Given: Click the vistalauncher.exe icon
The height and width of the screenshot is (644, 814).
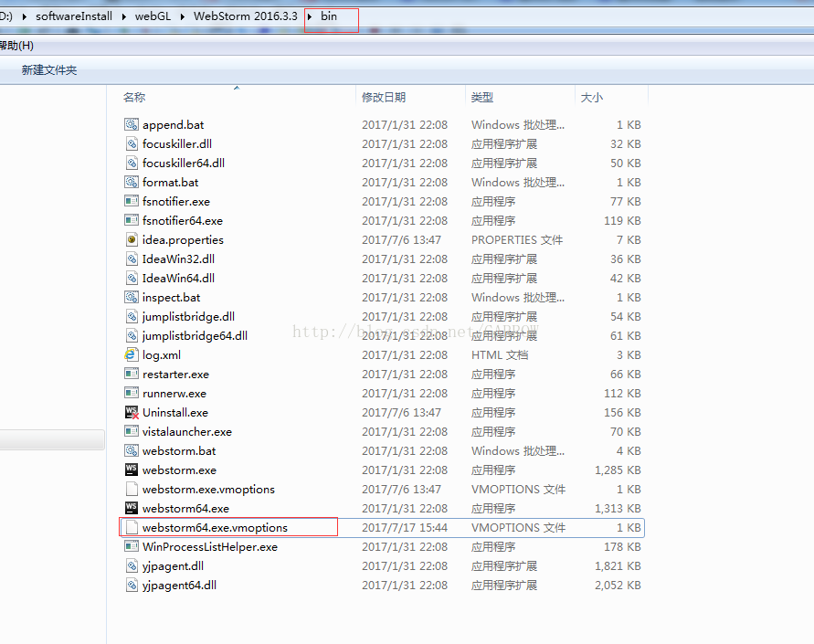Looking at the screenshot, I should (132, 432).
